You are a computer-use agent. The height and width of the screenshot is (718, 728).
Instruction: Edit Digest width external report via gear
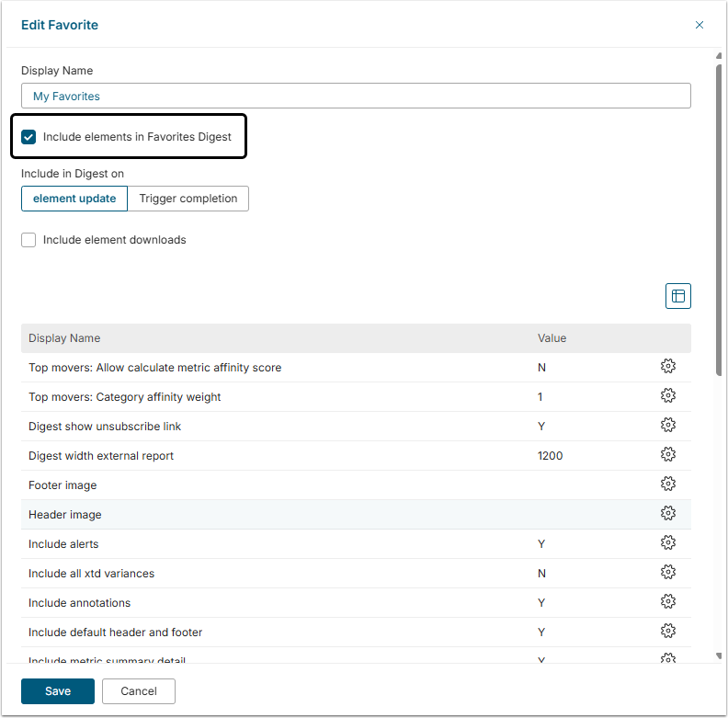pos(668,455)
